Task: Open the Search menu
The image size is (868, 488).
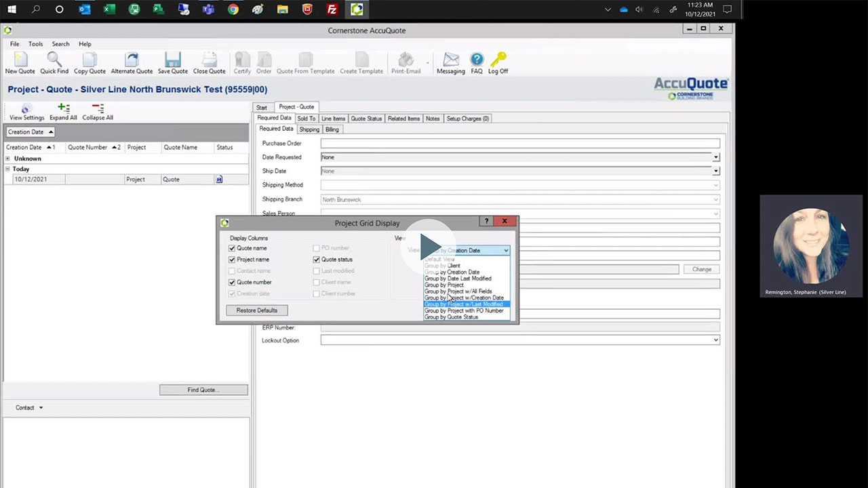Action: coord(60,44)
